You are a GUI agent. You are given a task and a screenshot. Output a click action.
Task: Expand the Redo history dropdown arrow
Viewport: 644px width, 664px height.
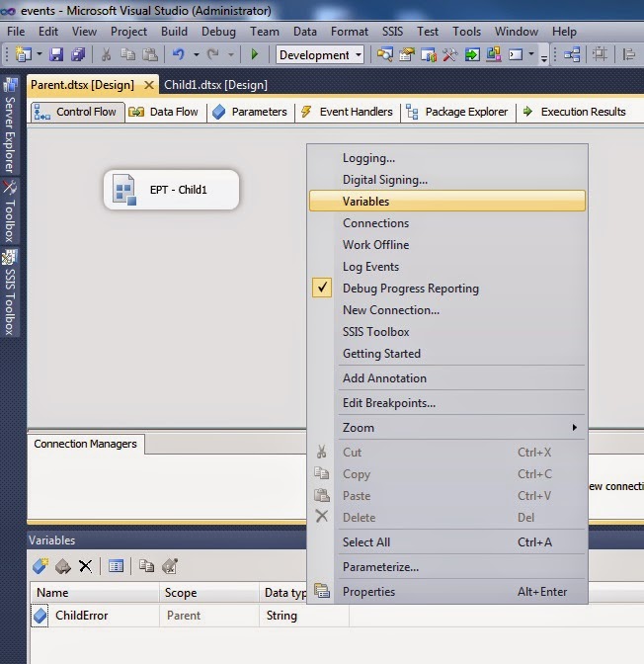coord(231,54)
